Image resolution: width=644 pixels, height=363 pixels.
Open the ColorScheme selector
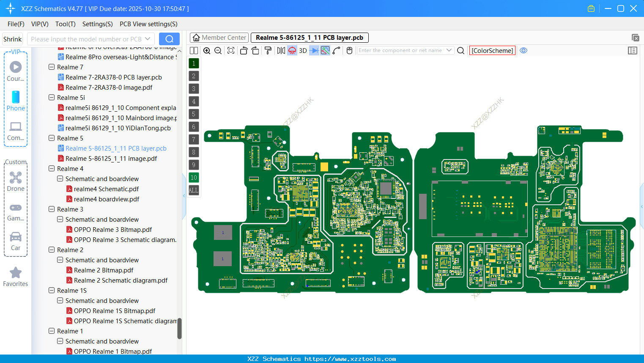tap(492, 50)
